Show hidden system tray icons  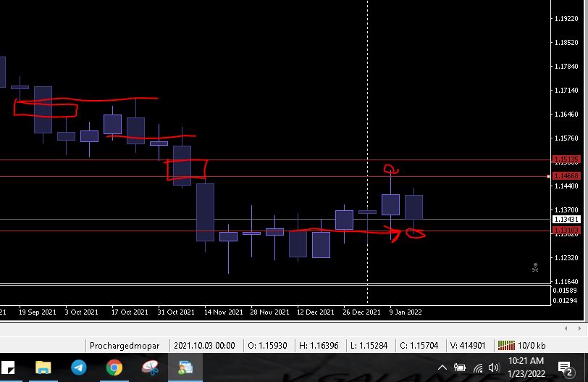442,368
